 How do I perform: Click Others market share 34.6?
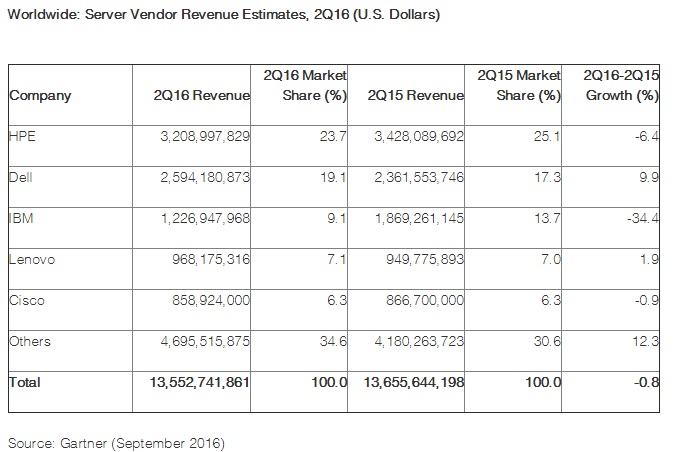tap(333, 342)
